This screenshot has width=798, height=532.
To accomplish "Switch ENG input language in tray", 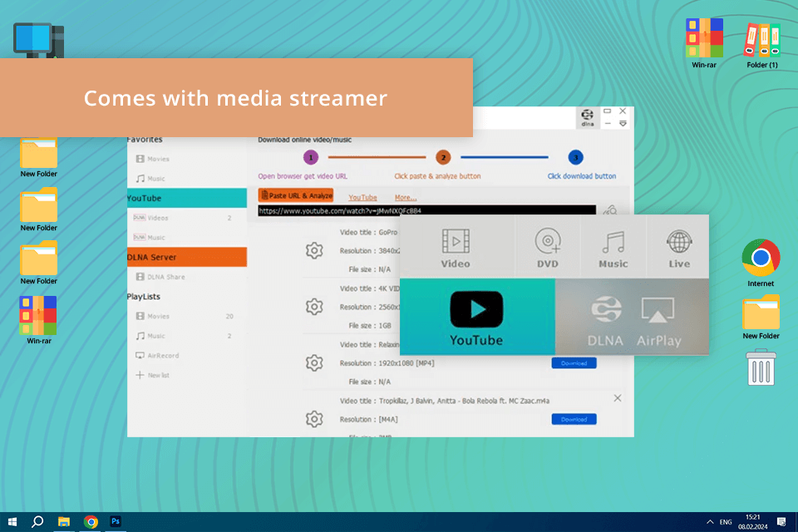I will click(x=726, y=522).
